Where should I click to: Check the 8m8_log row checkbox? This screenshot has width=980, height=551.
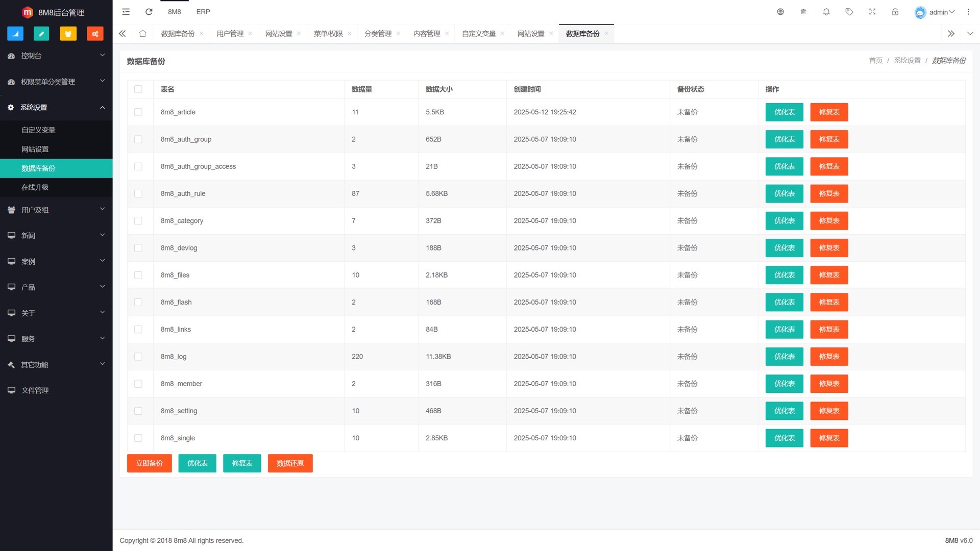138,357
